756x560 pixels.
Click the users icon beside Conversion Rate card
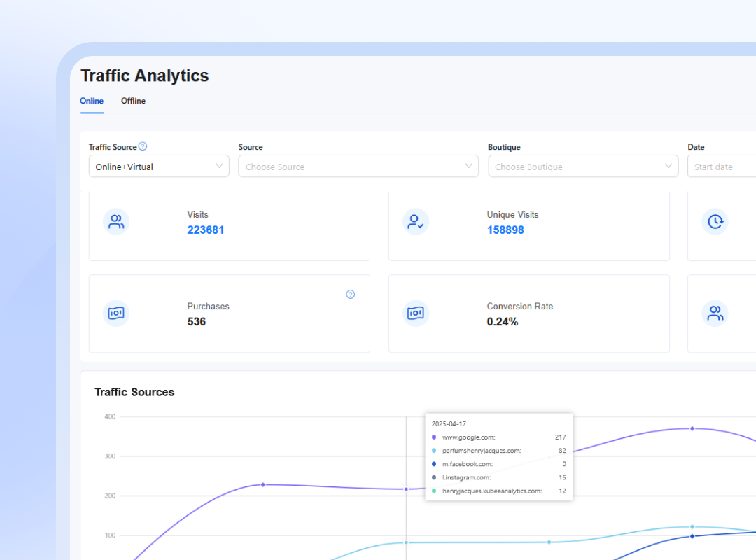click(715, 314)
